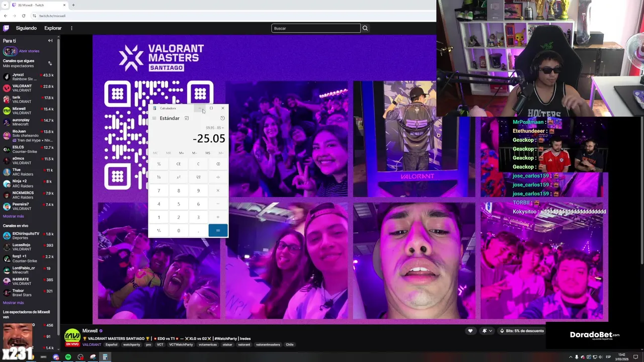The height and width of the screenshot is (362, 644).
Task: Click the ESP language indicator
Action: [608, 357]
